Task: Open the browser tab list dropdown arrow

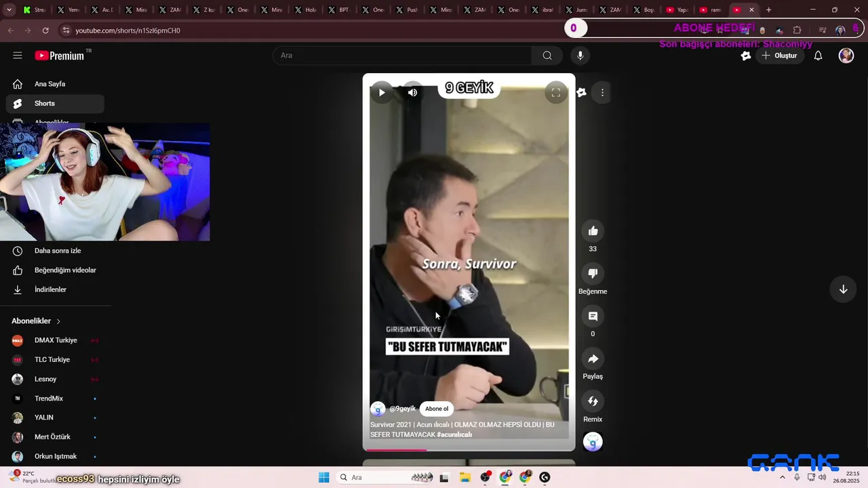Action: click(x=9, y=10)
